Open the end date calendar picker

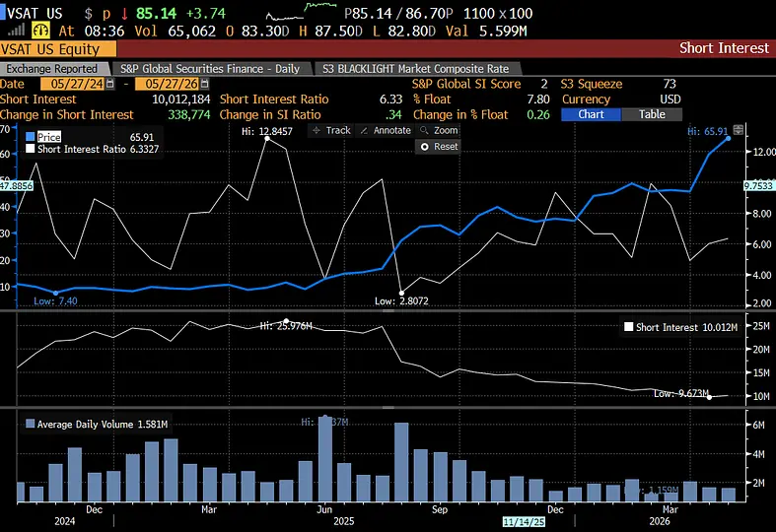(204, 84)
